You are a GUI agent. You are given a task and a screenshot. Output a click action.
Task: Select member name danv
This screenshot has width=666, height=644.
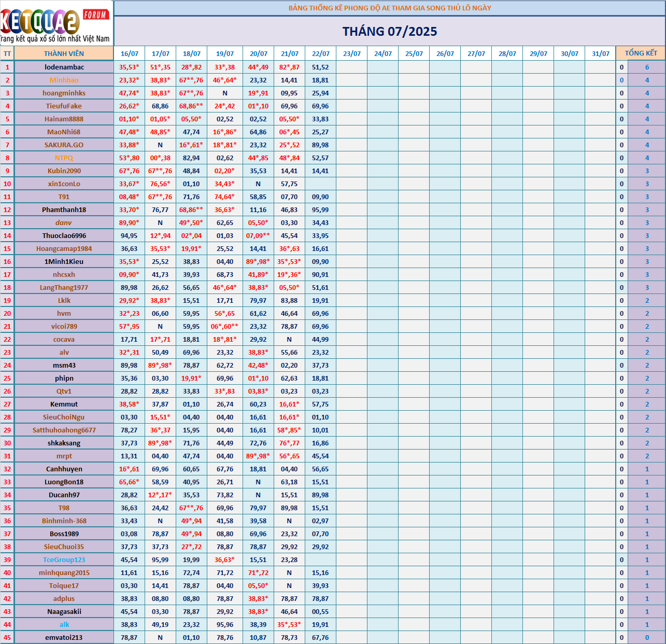coord(64,222)
